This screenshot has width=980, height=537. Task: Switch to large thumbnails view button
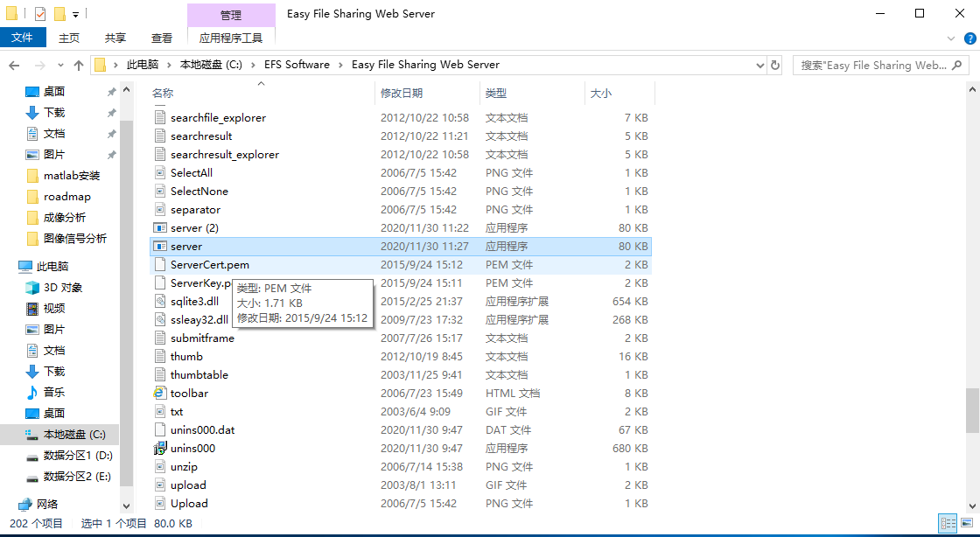click(968, 523)
